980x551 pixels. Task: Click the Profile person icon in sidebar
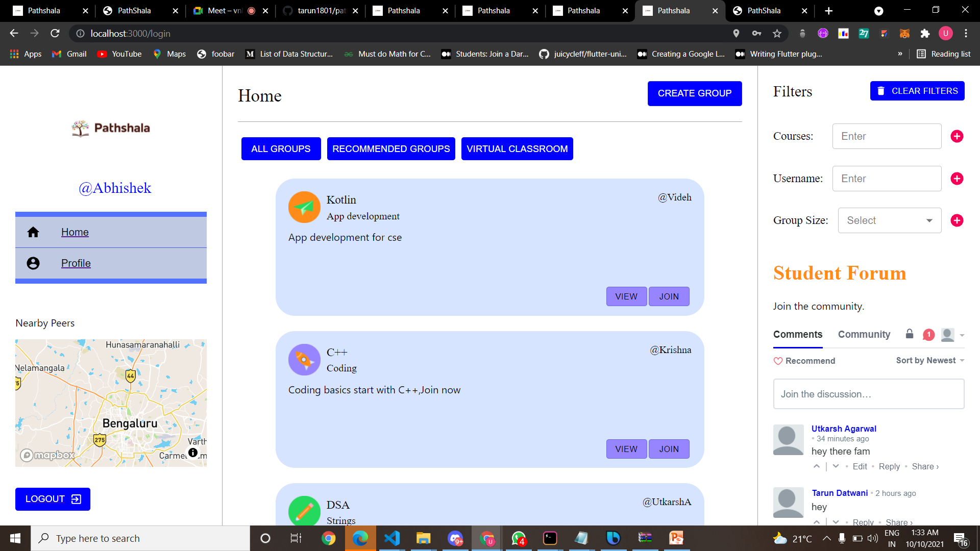[x=33, y=263]
